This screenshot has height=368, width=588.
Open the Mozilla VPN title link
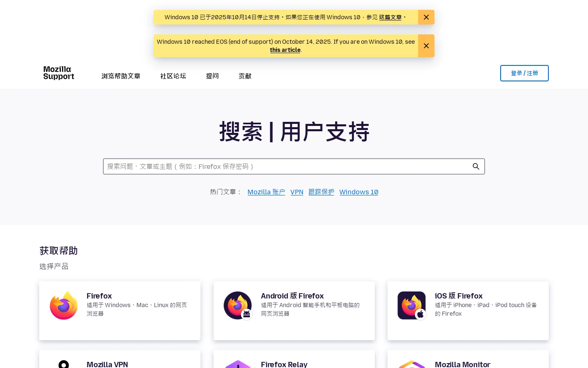tap(107, 364)
